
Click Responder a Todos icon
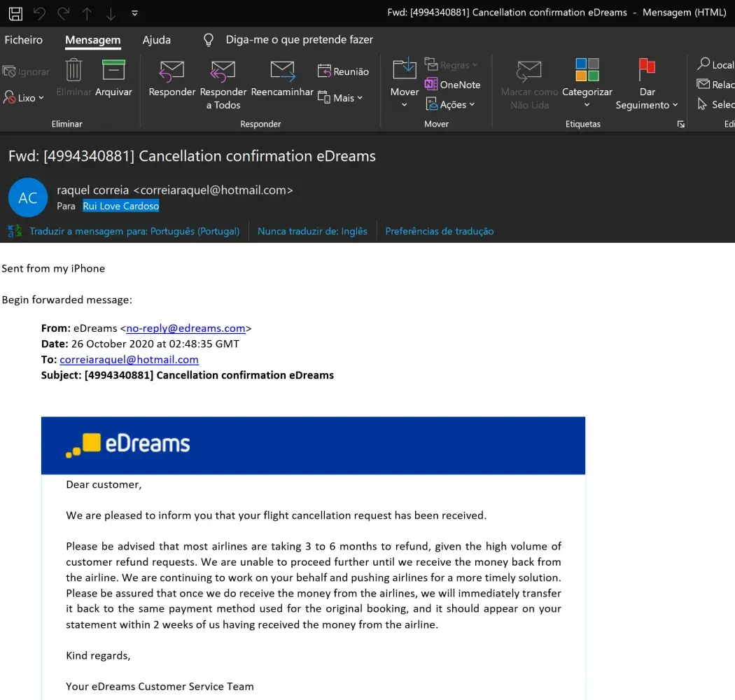[x=223, y=71]
